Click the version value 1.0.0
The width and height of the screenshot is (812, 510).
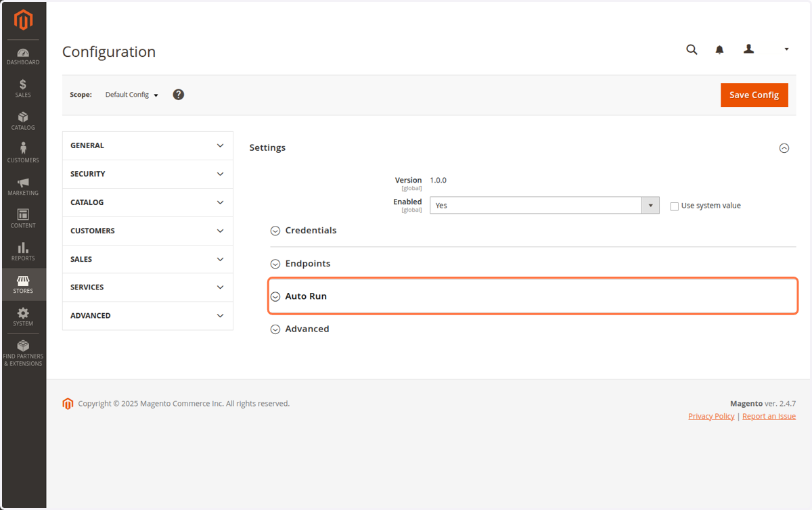click(x=438, y=181)
